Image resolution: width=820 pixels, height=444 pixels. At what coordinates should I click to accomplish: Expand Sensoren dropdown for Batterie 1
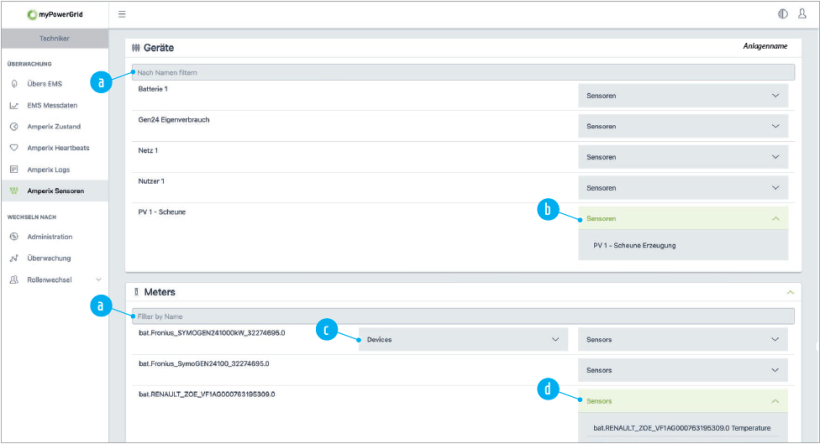click(x=682, y=96)
